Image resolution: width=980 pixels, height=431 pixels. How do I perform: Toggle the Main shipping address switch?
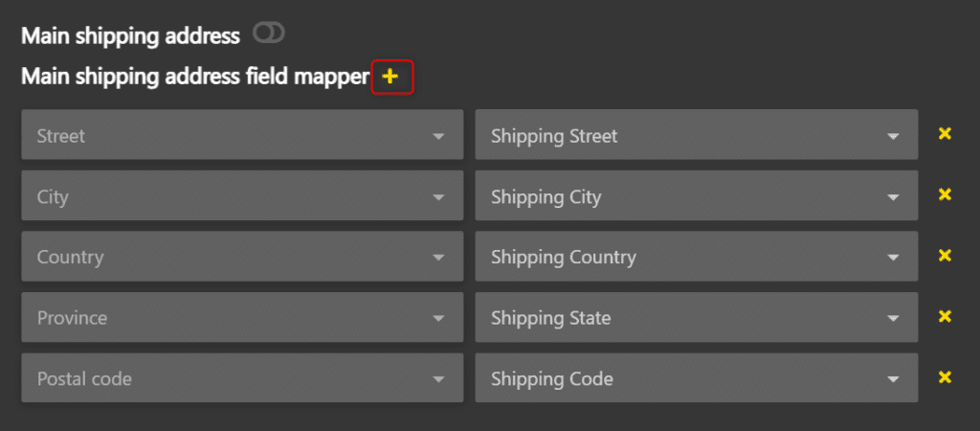click(269, 34)
